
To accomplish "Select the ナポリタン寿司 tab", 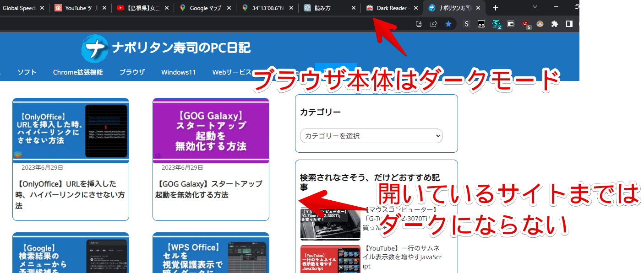I will point(453,8).
